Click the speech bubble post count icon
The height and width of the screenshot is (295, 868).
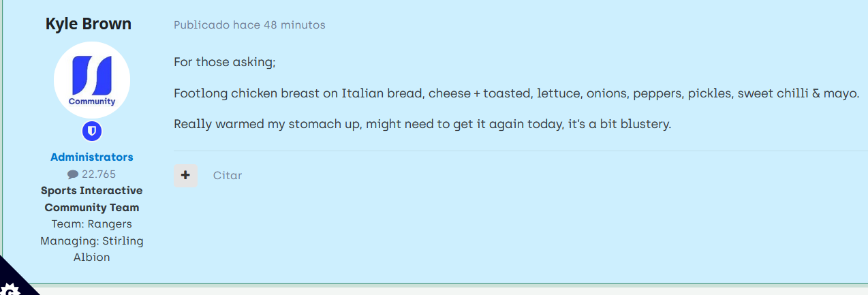73,174
